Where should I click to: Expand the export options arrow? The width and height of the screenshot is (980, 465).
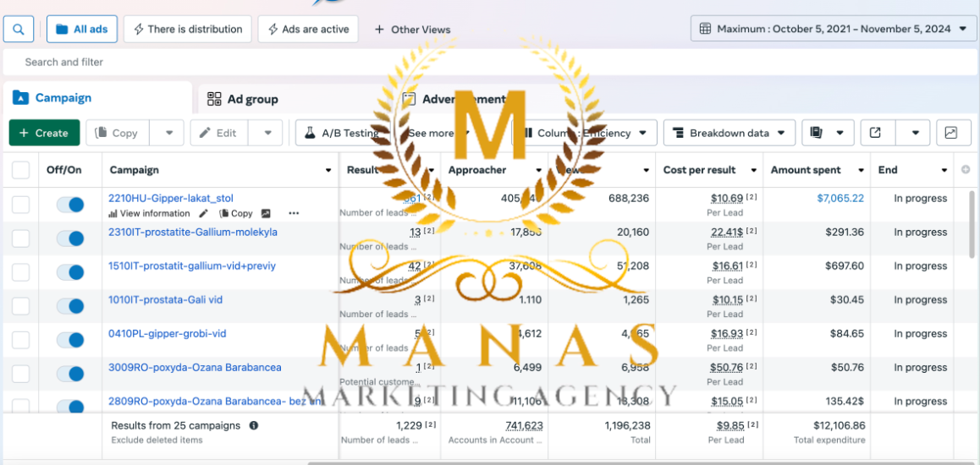tap(915, 133)
